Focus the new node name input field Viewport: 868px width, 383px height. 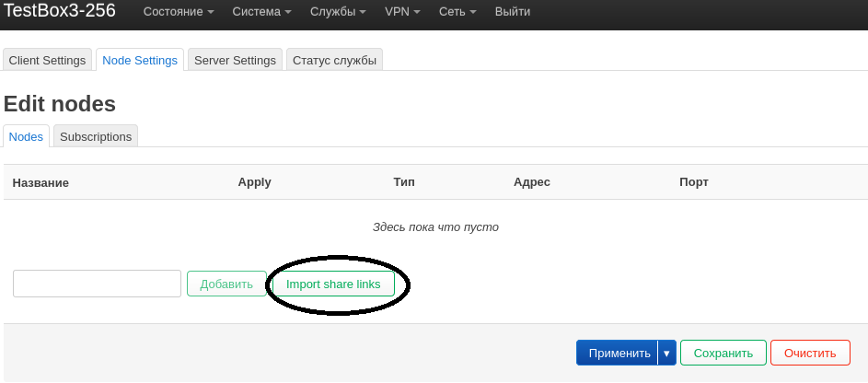(97, 284)
